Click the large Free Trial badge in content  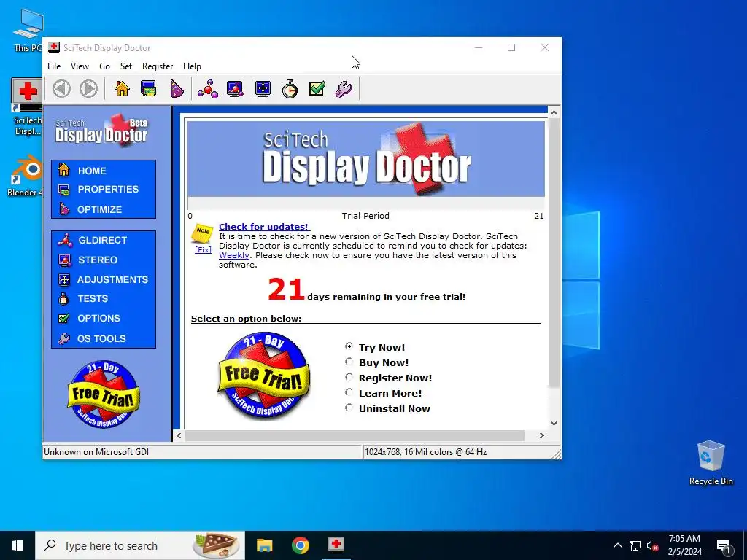(x=263, y=376)
